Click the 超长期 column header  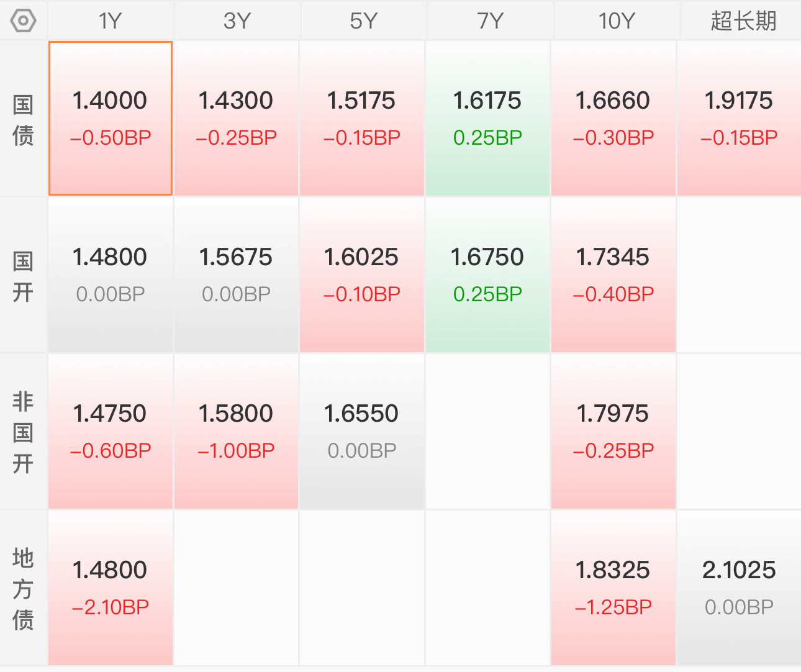click(743, 21)
